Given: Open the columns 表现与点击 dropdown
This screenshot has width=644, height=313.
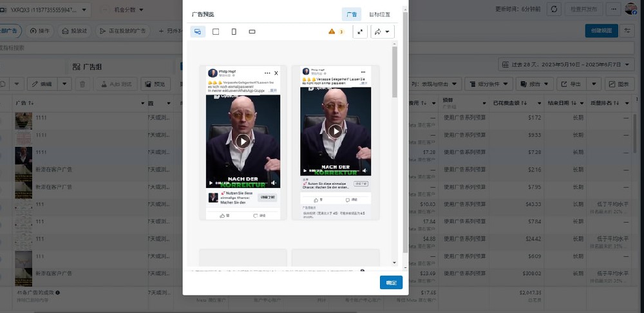Looking at the screenshot, I should (436, 84).
